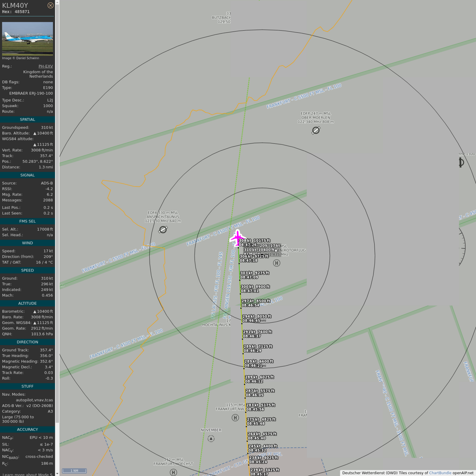Click the scroll up arrow of sidebar
Image resolution: width=476 pixels, height=476 pixels.
pyautogui.click(x=57, y=2)
